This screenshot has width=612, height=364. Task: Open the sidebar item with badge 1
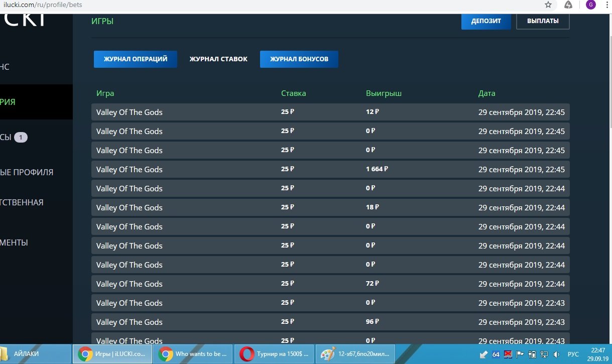click(20, 137)
